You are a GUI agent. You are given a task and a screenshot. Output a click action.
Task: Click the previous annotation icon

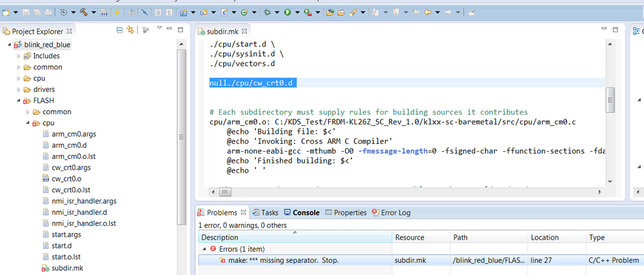pos(396,12)
